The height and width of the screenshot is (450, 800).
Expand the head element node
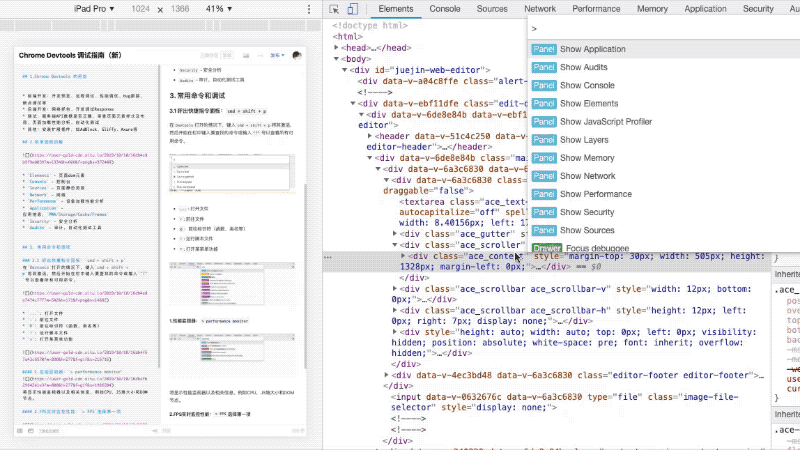[336, 47]
